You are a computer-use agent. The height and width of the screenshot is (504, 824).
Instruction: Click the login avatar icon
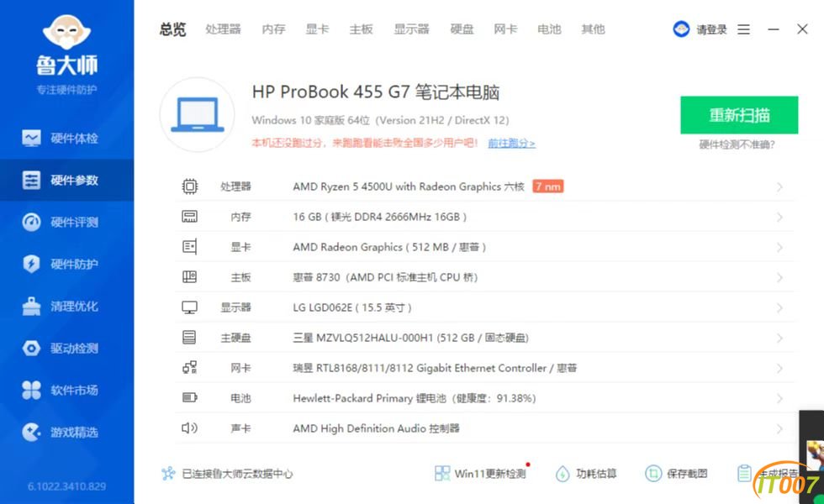[681, 29]
